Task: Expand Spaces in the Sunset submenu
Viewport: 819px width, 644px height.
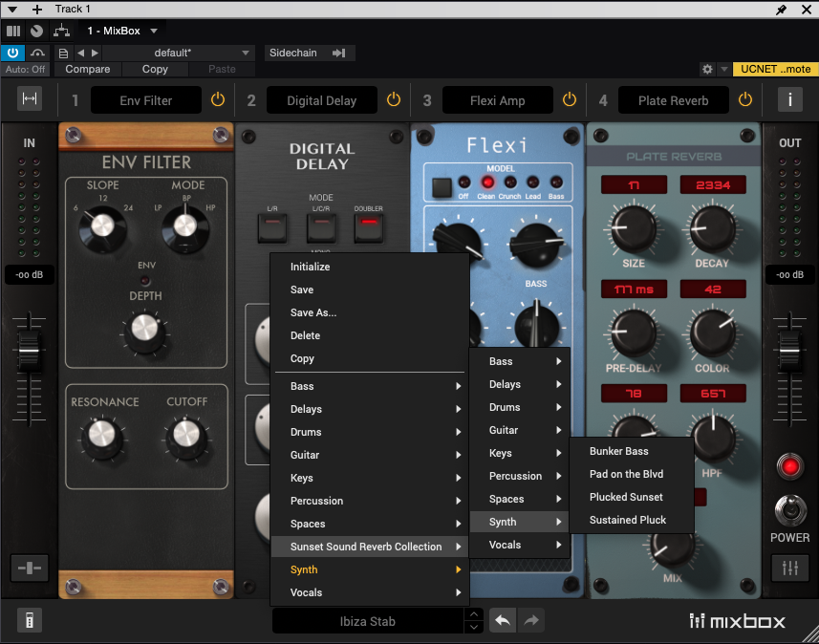Action: tap(520, 499)
